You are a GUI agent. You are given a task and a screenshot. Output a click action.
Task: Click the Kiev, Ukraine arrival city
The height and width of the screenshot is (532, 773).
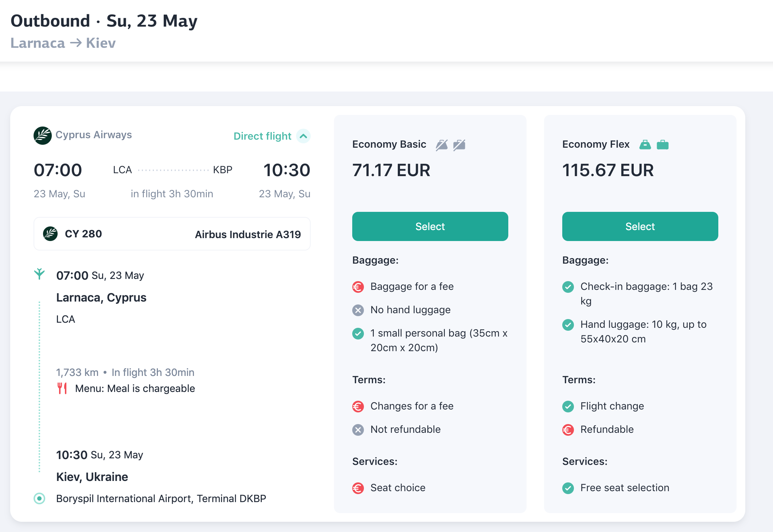[x=92, y=477]
